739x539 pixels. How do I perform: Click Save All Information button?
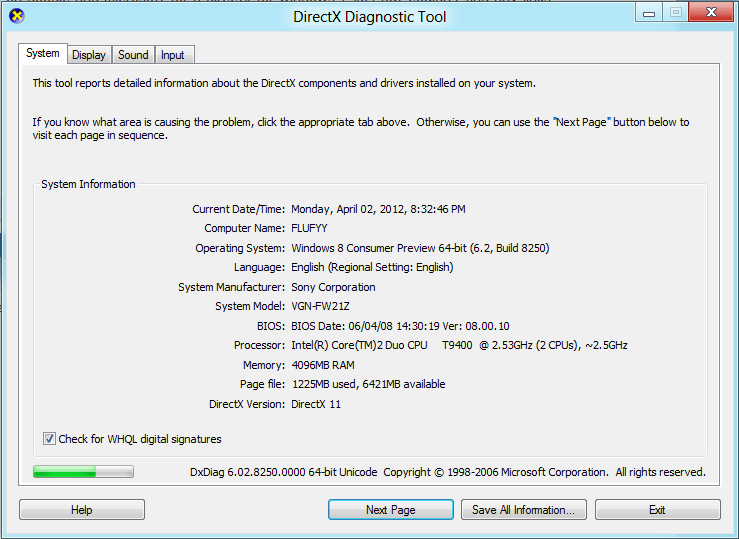tap(524, 510)
